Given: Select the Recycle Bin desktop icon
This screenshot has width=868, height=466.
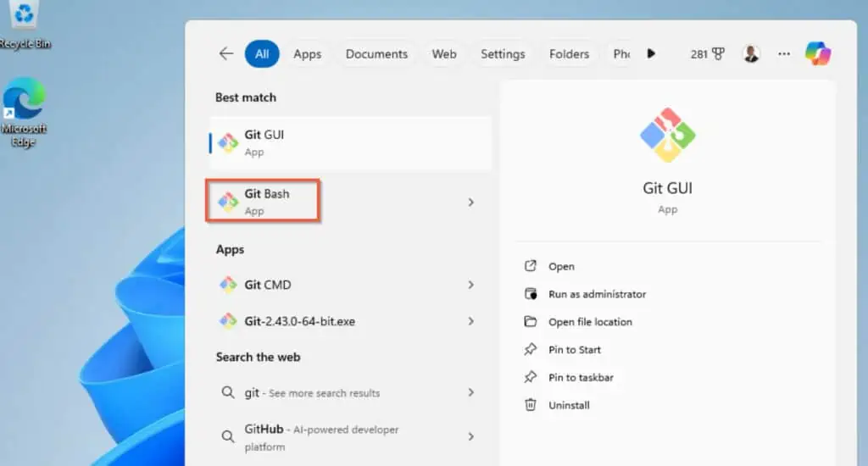Looking at the screenshot, I should 25,25.
